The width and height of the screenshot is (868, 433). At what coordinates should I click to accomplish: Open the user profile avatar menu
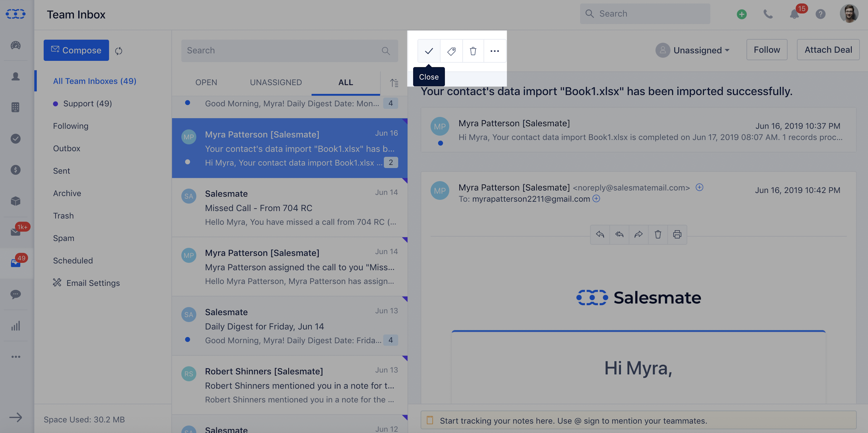point(849,14)
